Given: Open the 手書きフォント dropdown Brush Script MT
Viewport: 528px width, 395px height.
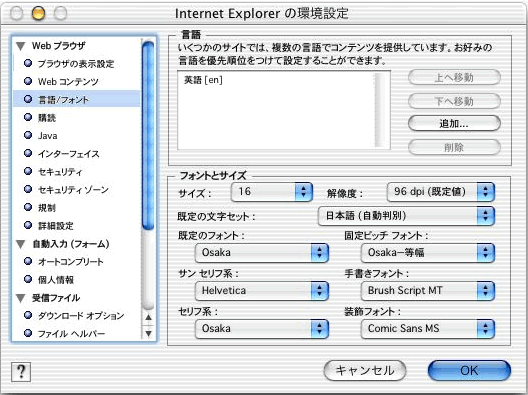Looking at the screenshot, I should tap(428, 291).
